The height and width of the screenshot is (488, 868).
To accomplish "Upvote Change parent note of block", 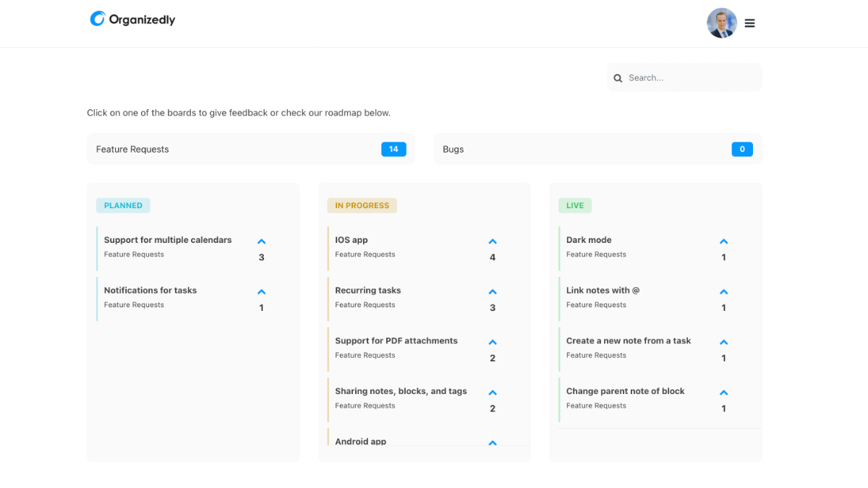I will tap(723, 393).
